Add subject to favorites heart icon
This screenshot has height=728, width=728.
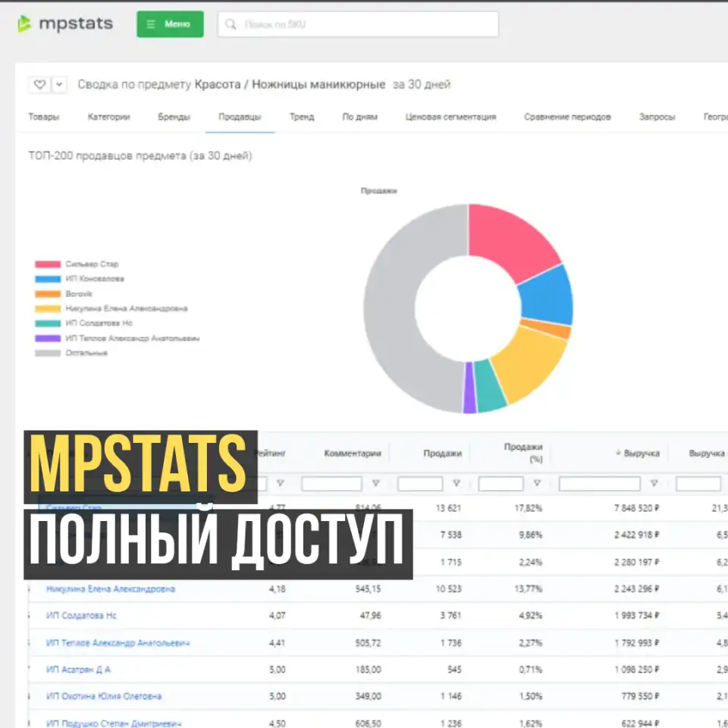(x=40, y=84)
